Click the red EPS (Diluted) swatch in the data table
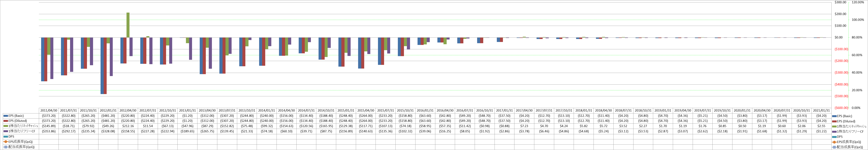 coord(5,121)
